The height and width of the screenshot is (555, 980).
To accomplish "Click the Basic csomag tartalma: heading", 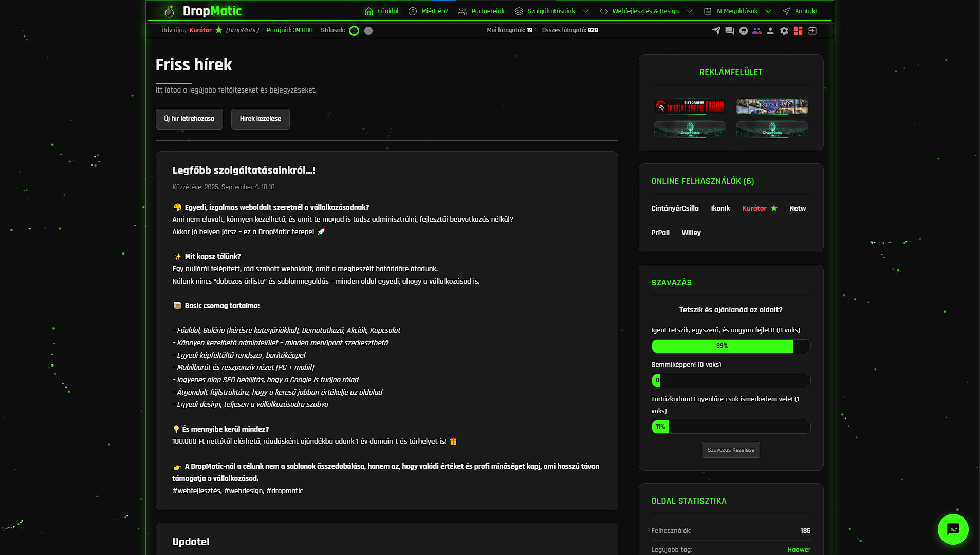I will pos(222,306).
